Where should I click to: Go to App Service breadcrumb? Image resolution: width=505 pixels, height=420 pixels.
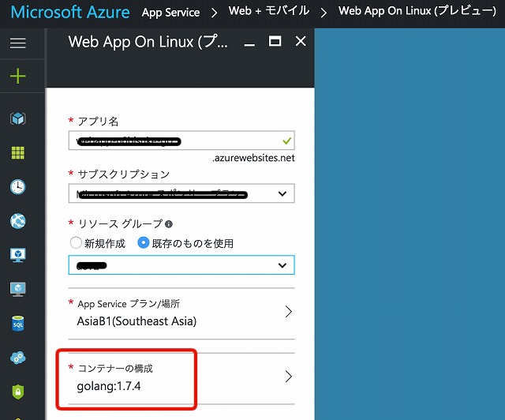point(170,13)
